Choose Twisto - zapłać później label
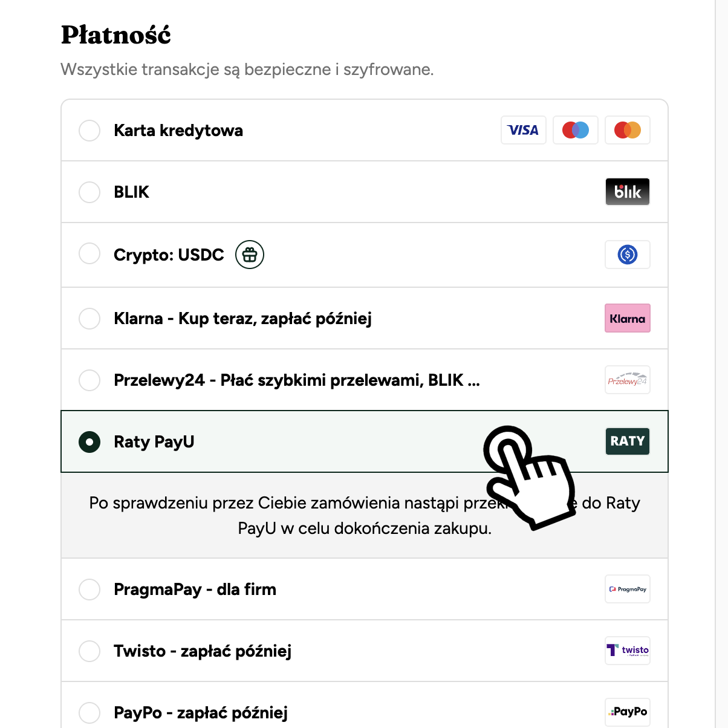The image size is (728, 728). click(x=203, y=651)
